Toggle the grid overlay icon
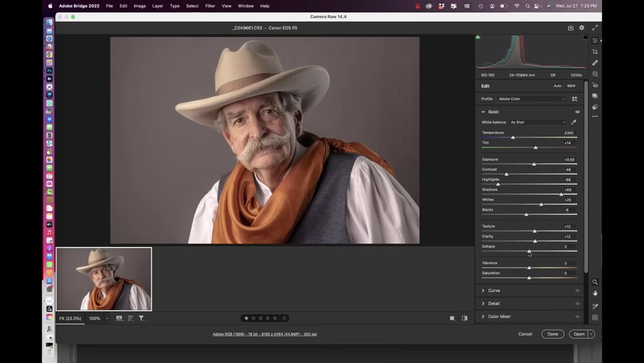This screenshot has height=363, width=644. [x=595, y=317]
